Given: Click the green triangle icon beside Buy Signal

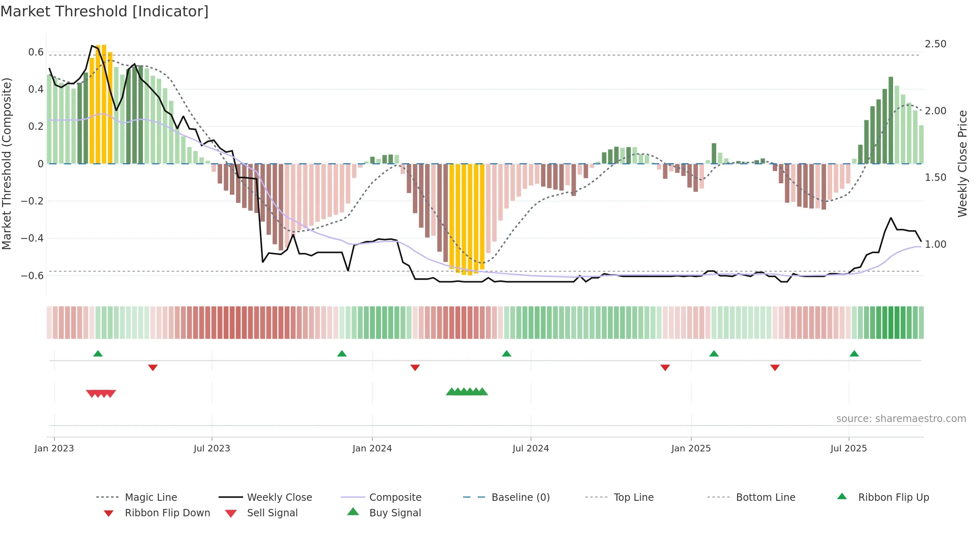Looking at the screenshot, I should [x=353, y=511].
